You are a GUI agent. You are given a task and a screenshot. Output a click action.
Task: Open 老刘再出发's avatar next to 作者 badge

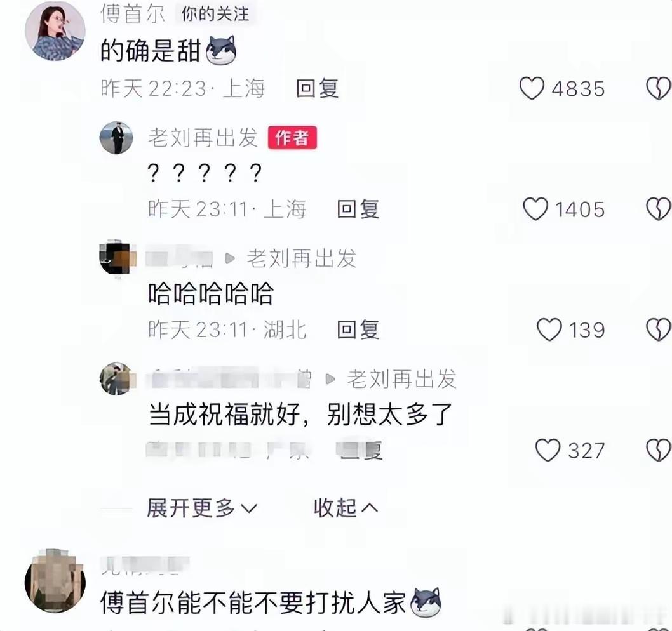click(116, 138)
